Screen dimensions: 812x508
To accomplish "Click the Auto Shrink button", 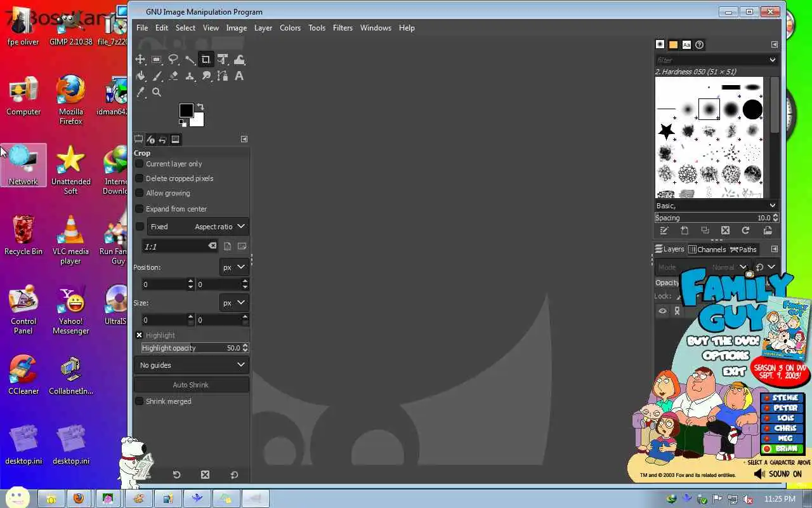I will (191, 385).
